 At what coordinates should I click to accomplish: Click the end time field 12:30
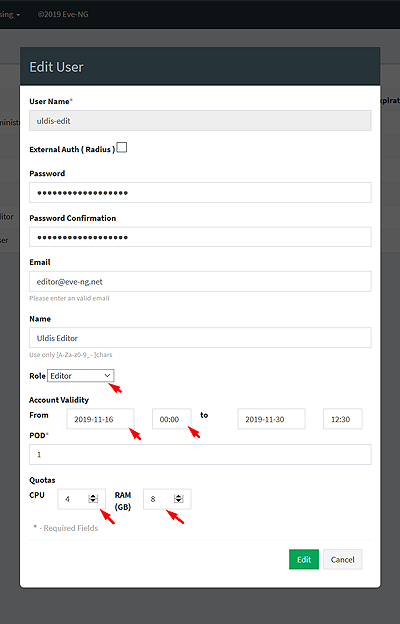pos(343,419)
